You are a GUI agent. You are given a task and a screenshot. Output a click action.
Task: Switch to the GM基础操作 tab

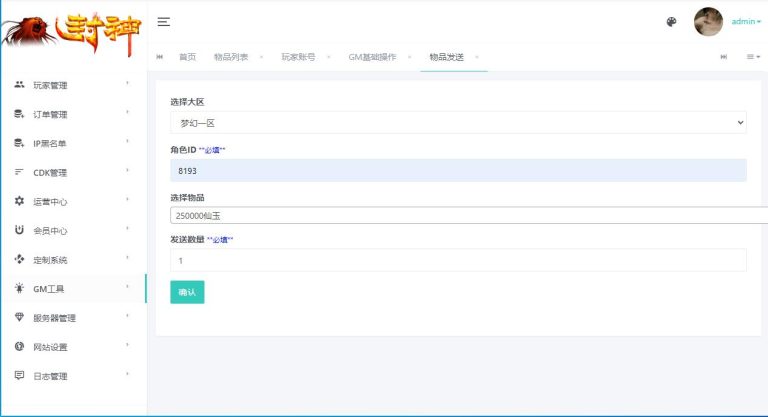pos(372,57)
